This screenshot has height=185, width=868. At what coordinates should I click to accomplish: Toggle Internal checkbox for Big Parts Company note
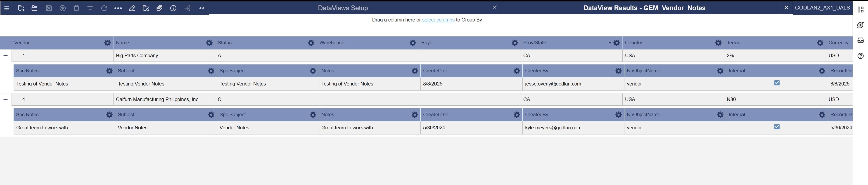point(777,83)
